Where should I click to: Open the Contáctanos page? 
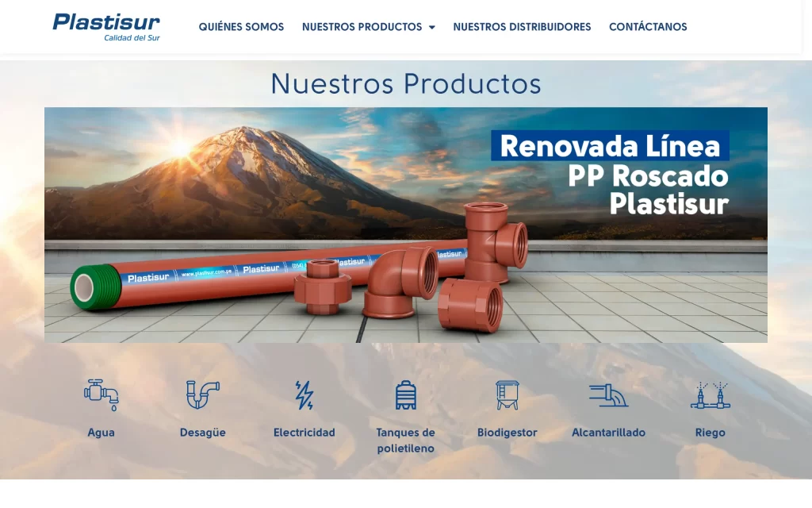(648, 27)
